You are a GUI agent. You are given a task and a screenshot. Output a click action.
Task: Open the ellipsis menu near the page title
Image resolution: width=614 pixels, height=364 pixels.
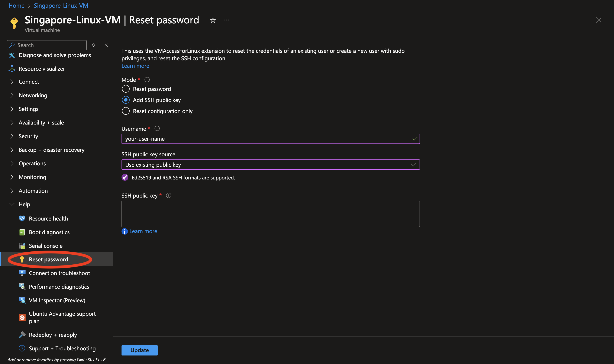(x=226, y=20)
